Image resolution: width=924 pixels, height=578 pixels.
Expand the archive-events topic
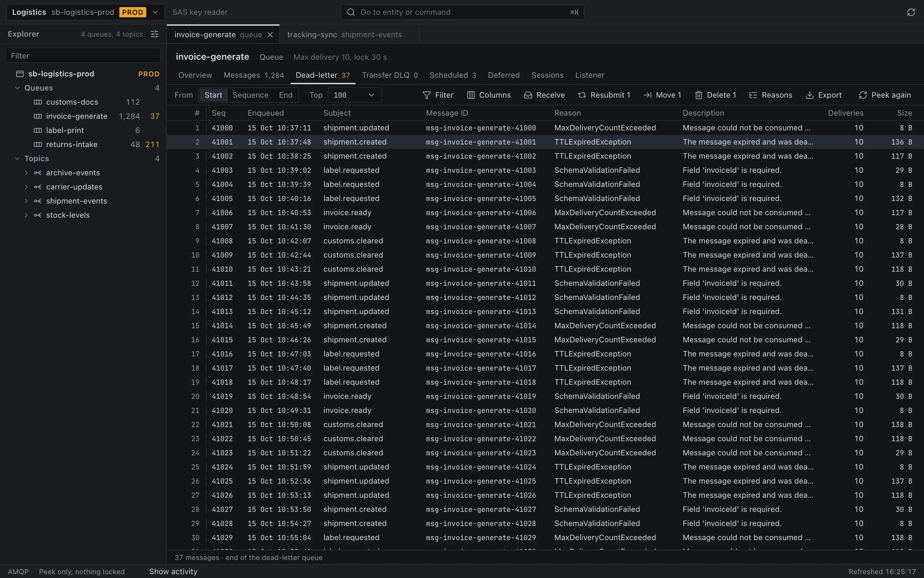(26, 173)
